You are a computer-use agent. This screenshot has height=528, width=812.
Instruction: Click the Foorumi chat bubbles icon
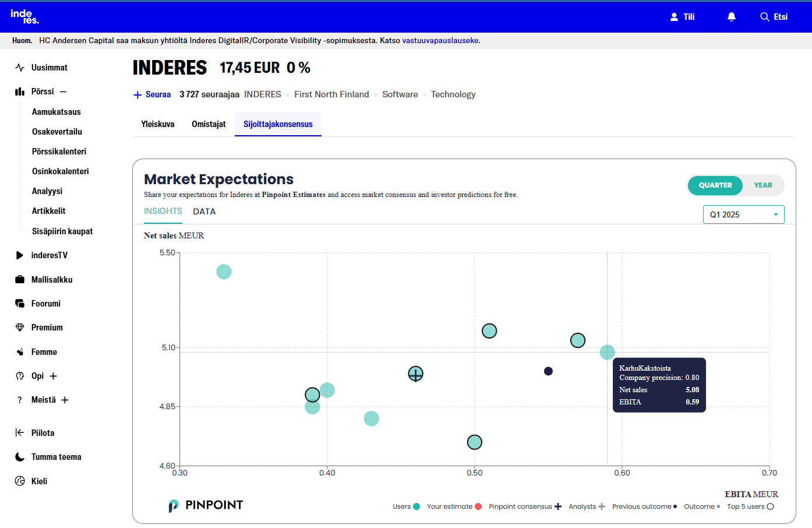tap(20, 304)
